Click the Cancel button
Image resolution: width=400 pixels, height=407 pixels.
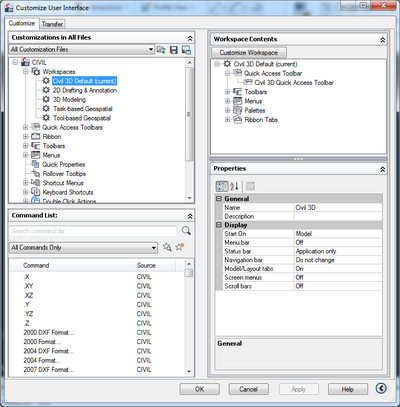click(x=248, y=389)
